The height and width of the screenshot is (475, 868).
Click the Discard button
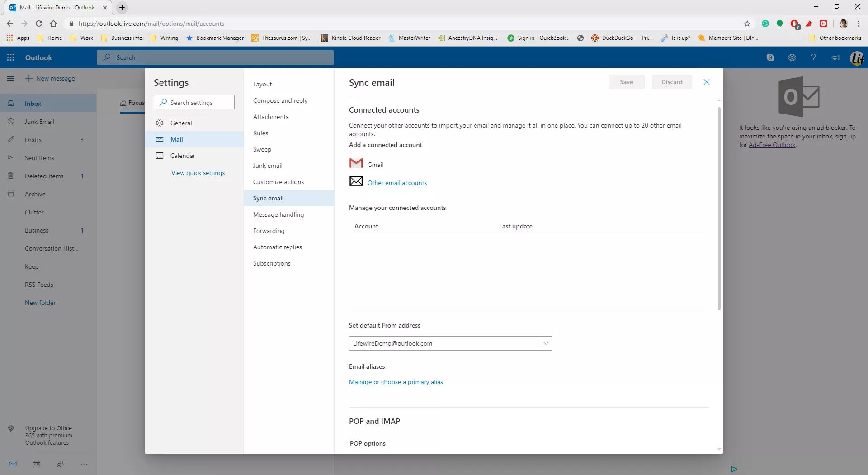pyautogui.click(x=672, y=82)
